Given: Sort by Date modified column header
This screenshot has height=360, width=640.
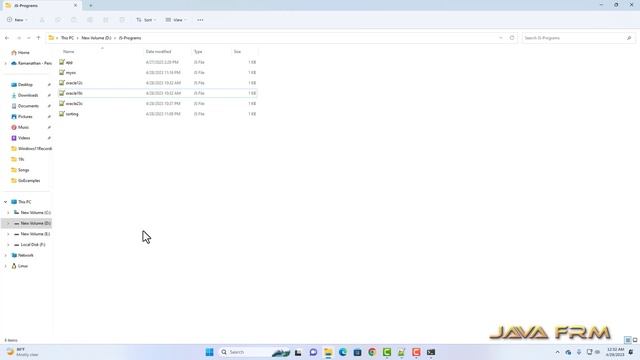Looking at the screenshot, I should coord(158,51).
